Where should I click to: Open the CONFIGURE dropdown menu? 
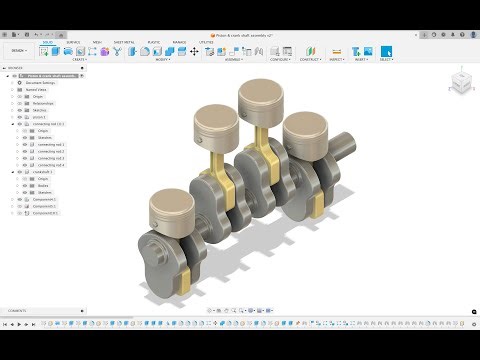pyautogui.click(x=281, y=59)
